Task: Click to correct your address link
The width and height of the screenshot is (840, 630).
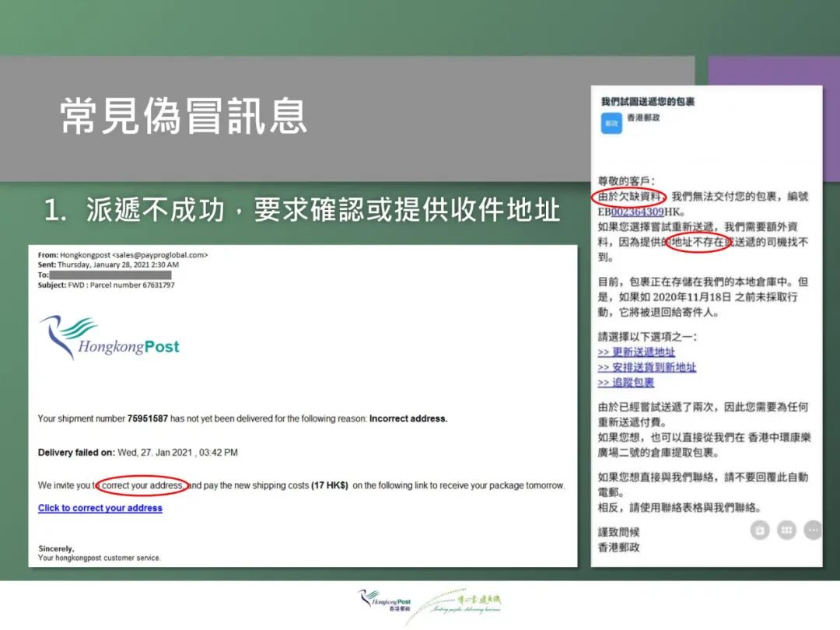Action: (x=100, y=508)
